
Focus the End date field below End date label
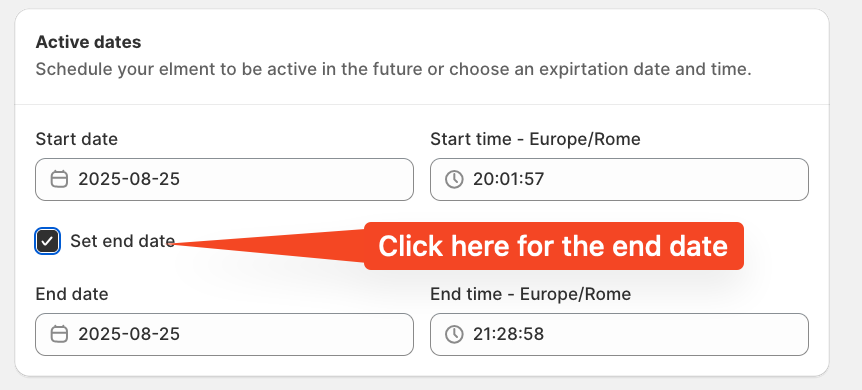coord(224,334)
